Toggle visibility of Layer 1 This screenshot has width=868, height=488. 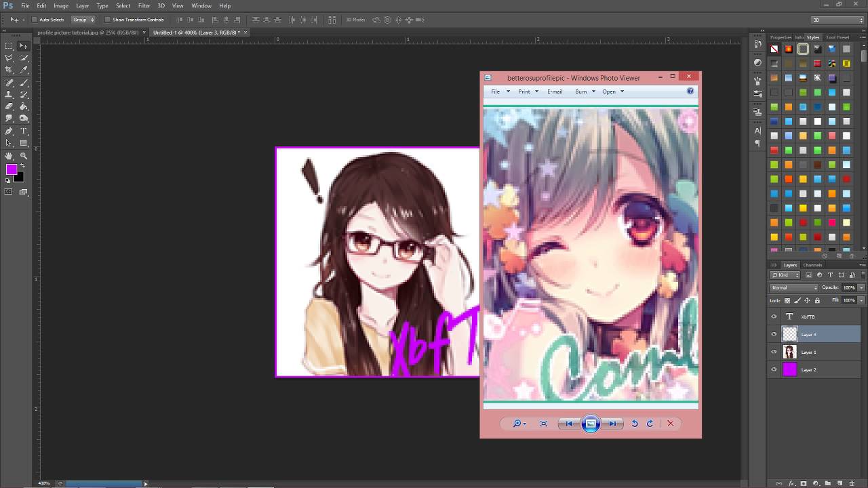[x=774, y=351]
